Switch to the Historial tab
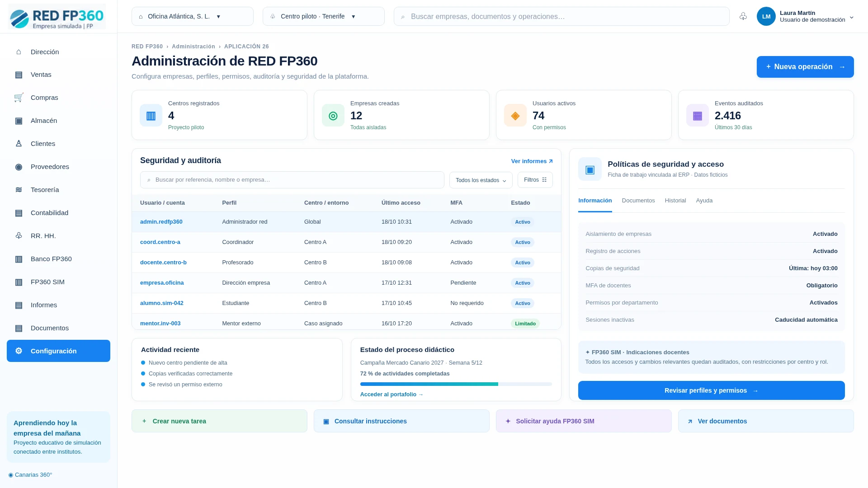Viewport: 868px width, 488px height. tap(675, 201)
